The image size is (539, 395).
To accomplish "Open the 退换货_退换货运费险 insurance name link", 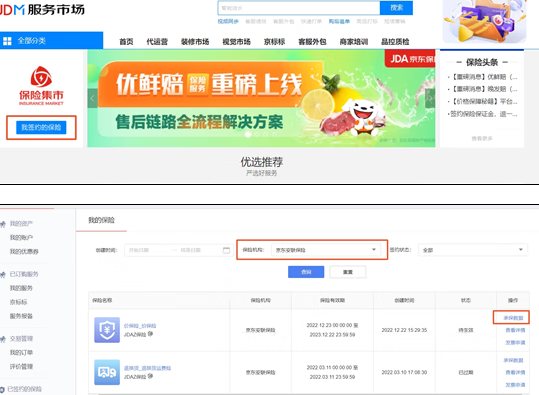I will coord(147,368).
